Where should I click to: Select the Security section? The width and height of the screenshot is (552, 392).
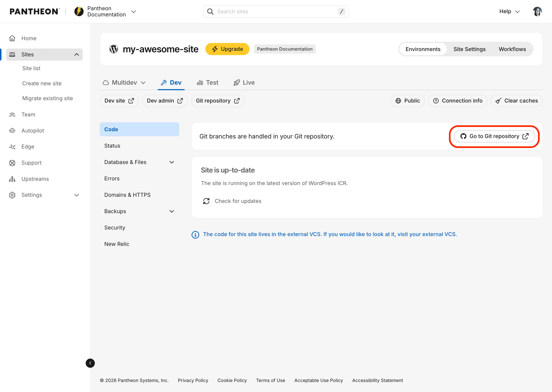pos(139,228)
